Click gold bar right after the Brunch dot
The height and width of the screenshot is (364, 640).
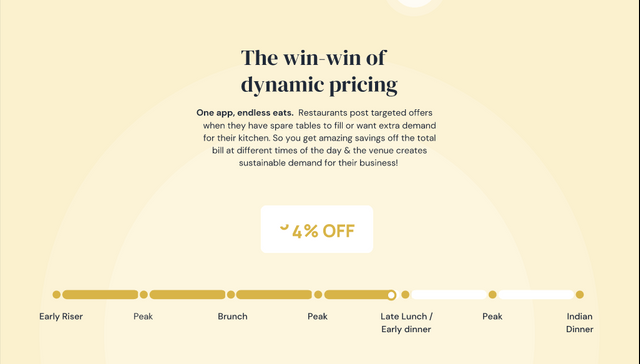pyautogui.click(x=274, y=295)
